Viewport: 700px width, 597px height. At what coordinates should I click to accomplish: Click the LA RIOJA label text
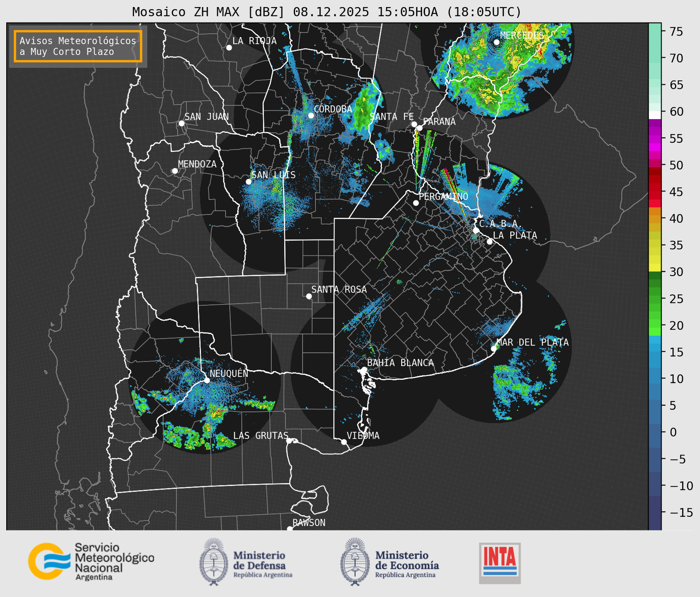(254, 41)
